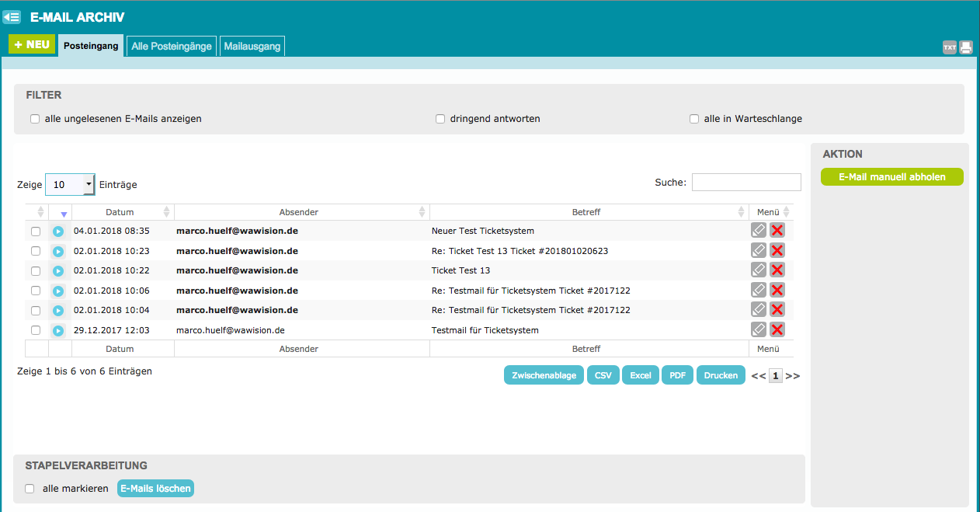Click 'E-Mail manuell abholen' button
980x512 pixels.
point(891,177)
